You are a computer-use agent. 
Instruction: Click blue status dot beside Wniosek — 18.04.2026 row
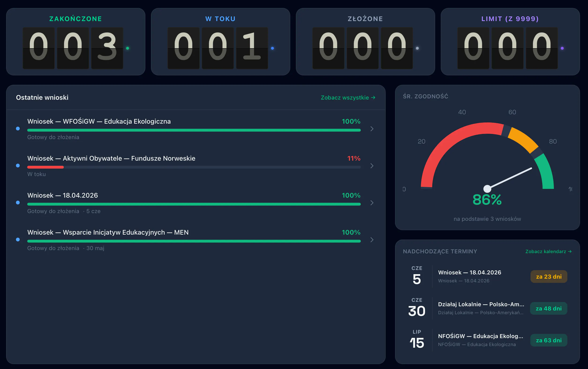pyautogui.click(x=18, y=203)
